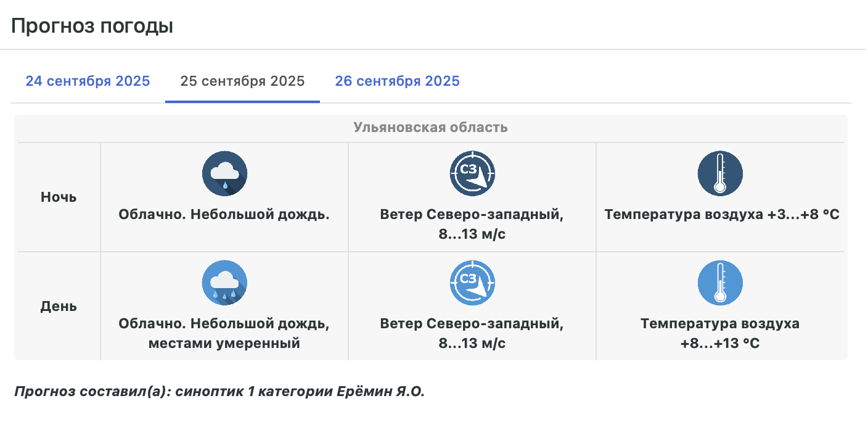
Task: Select the Ночь row label
Action: click(59, 197)
